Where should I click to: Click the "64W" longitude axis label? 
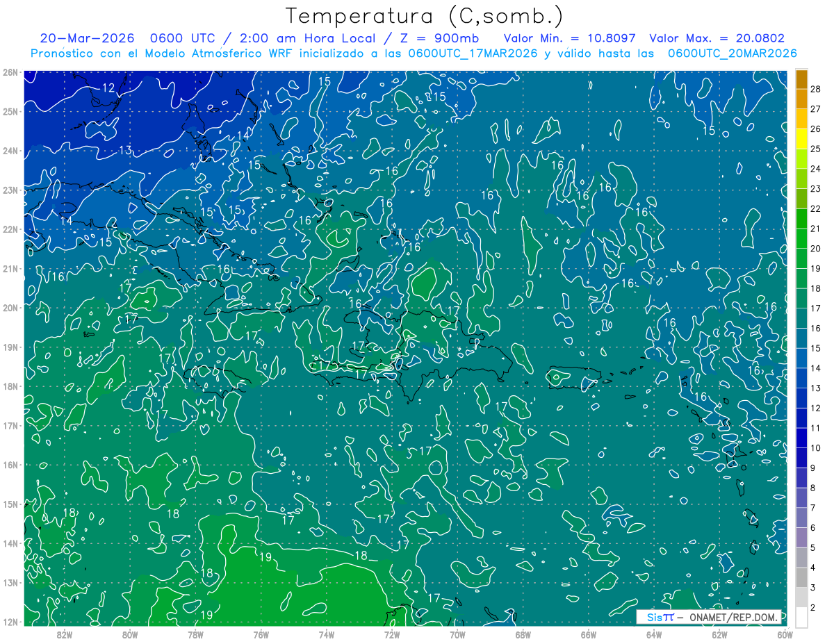pyautogui.click(x=654, y=634)
